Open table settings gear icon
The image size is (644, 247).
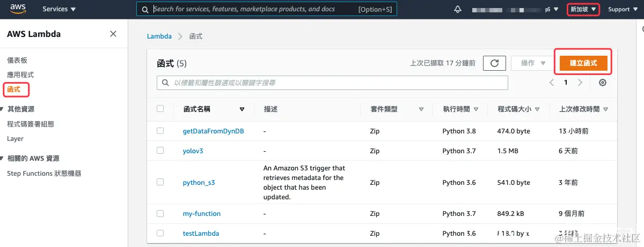[x=603, y=83]
